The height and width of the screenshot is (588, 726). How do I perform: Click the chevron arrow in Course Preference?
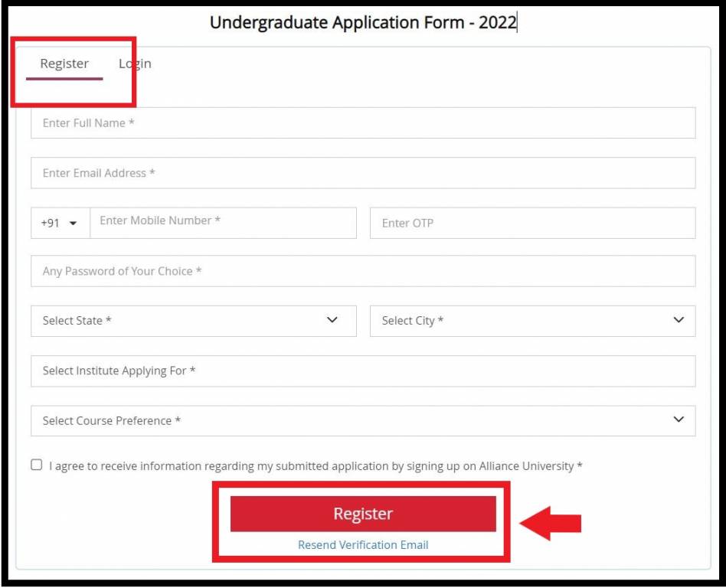coord(679,420)
